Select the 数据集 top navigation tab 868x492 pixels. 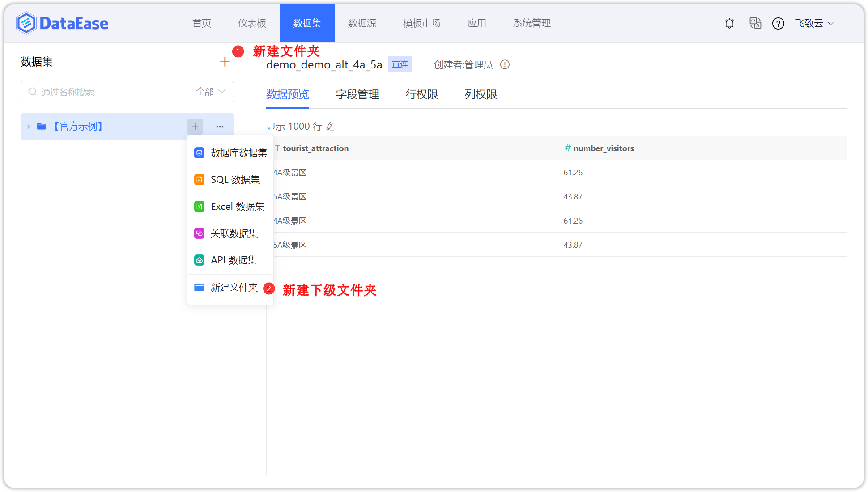point(307,23)
